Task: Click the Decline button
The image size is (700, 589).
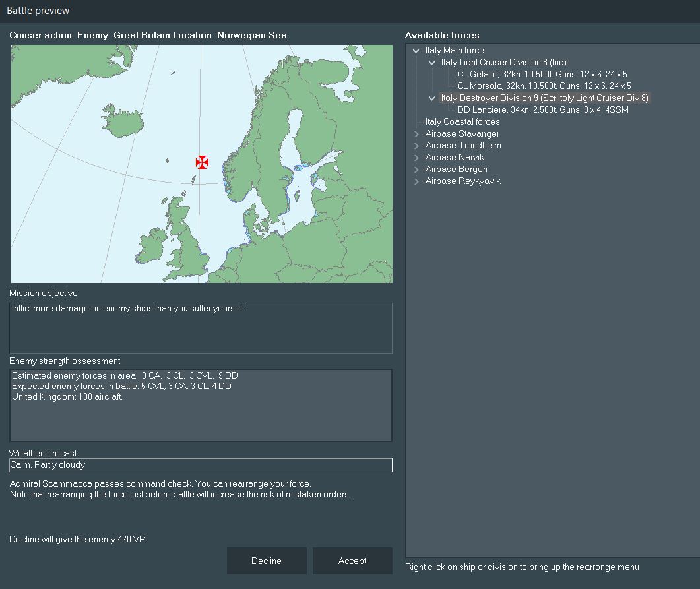Action: coord(267,561)
